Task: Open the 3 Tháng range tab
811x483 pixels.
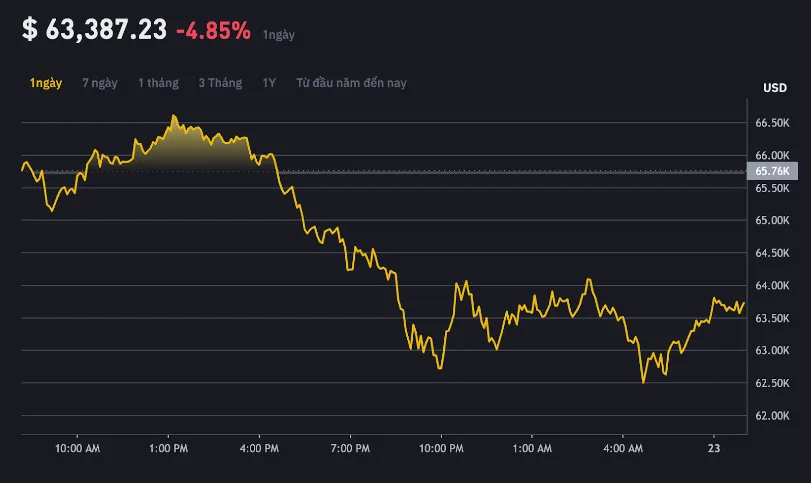Action: tap(220, 83)
